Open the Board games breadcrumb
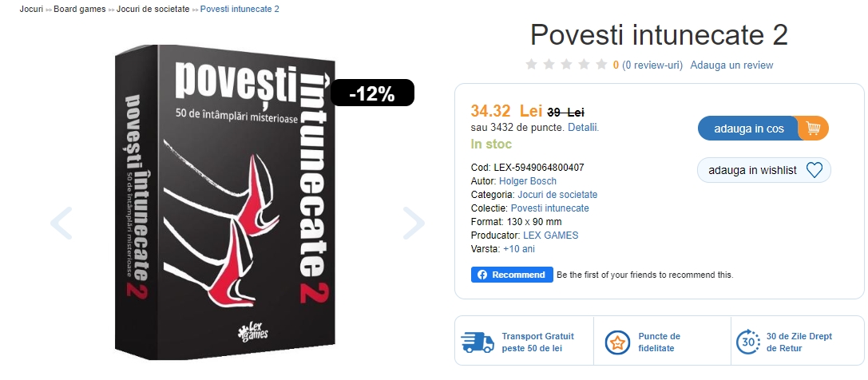Viewport: 868px width, 380px height. coord(80,10)
